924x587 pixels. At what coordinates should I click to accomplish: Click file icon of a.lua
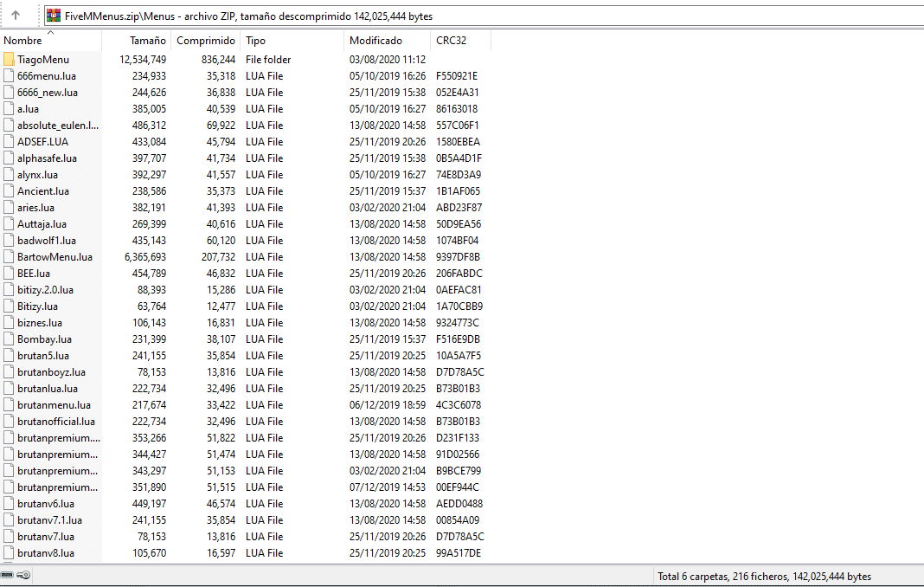[9, 109]
